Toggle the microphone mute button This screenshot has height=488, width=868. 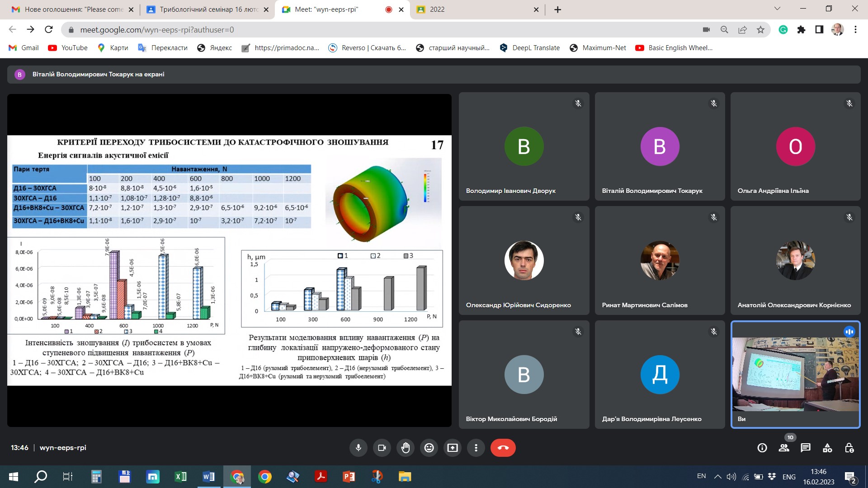359,448
